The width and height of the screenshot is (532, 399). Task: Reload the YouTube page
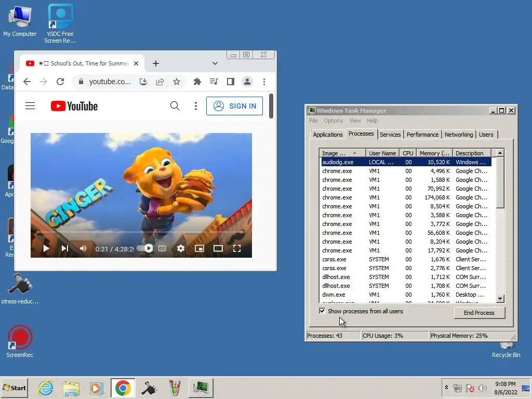coord(60,82)
